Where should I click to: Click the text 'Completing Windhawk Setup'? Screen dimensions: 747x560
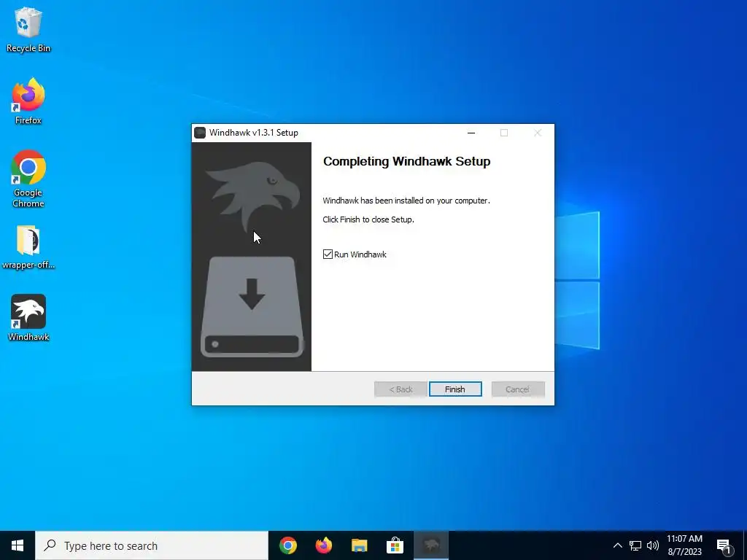[x=407, y=161]
